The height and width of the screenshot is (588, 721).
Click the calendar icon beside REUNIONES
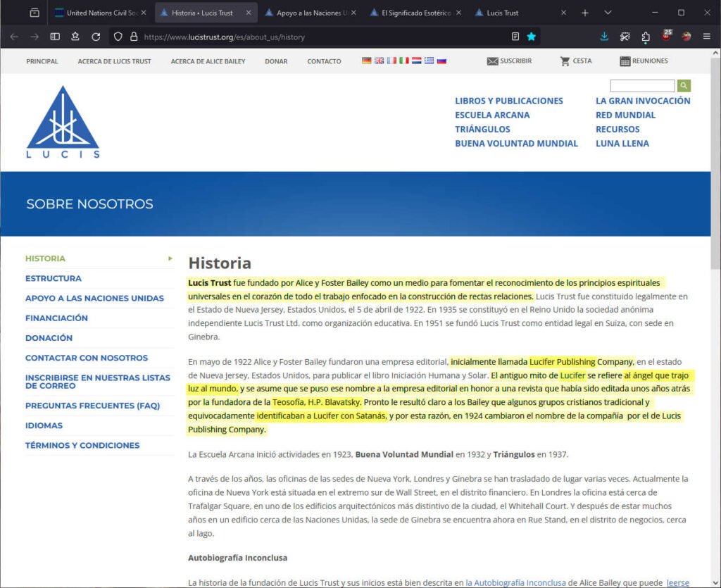pyautogui.click(x=624, y=61)
